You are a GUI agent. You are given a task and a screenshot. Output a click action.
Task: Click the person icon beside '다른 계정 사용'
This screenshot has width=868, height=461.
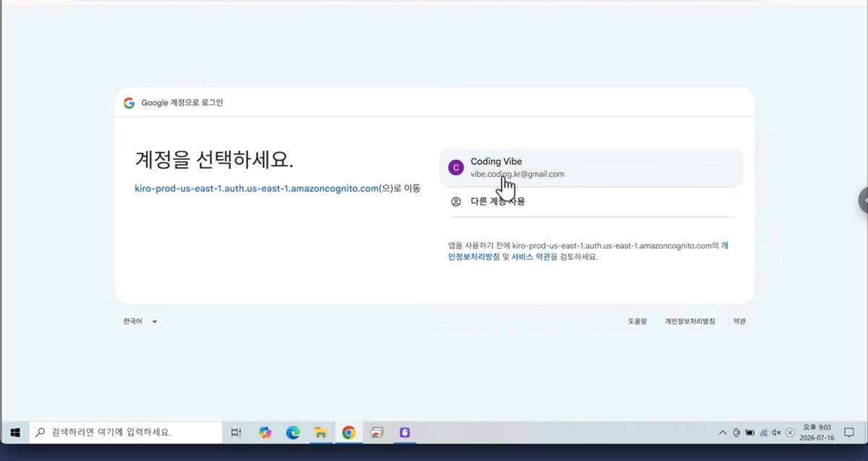[x=456, y=202]
